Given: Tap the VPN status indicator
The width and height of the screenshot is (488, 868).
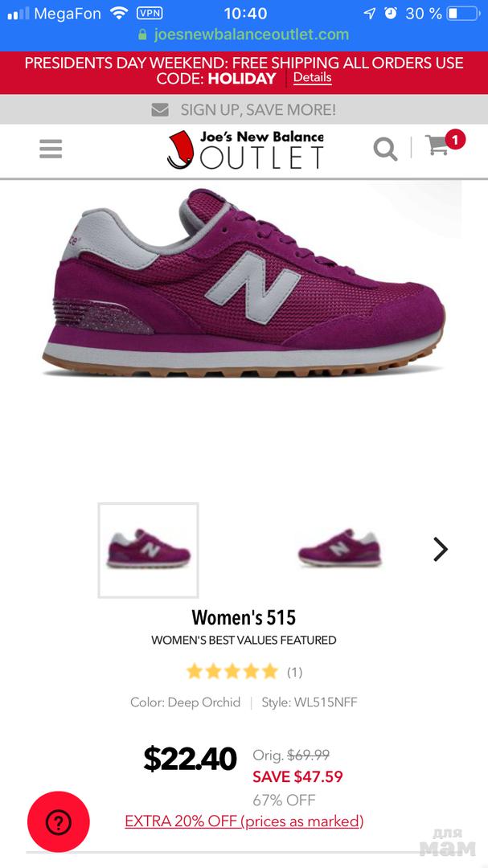Looking at the screenshot, I should (150, 14).
